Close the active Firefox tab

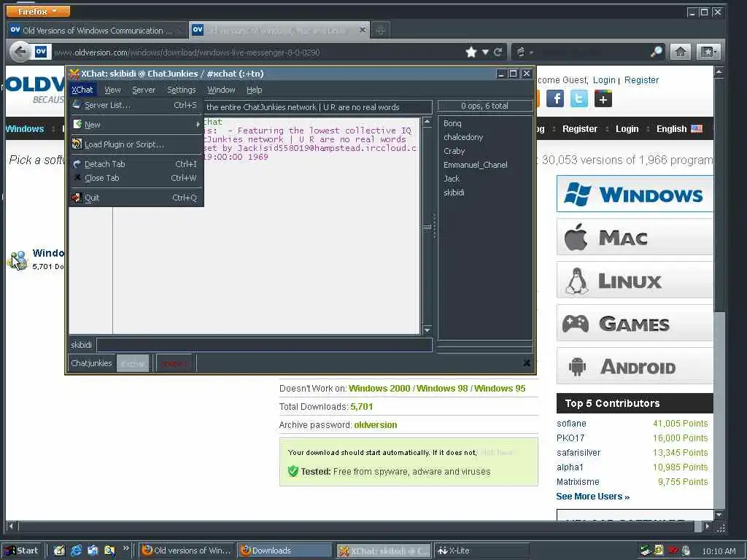(x=362, y=30)
